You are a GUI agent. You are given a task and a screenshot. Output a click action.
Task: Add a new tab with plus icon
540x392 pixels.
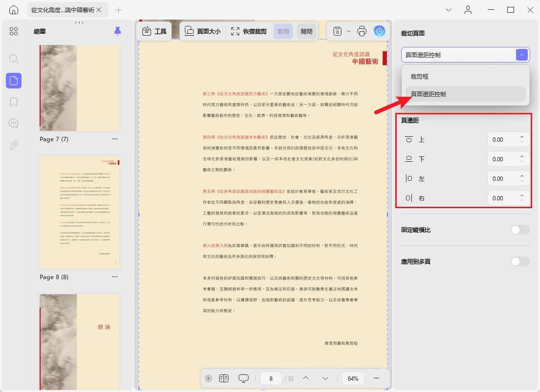click(118, 10)
